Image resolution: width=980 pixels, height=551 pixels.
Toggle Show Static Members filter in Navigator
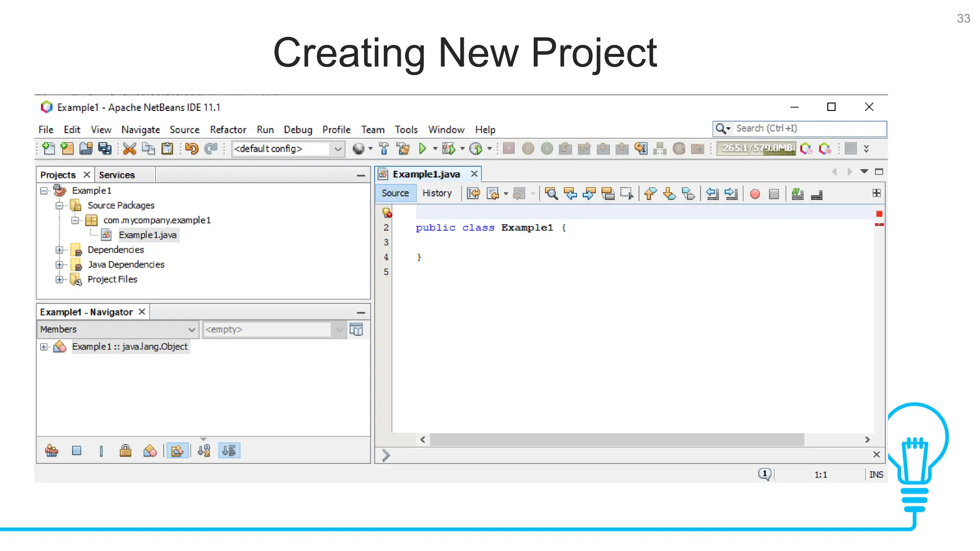[x=101, y=451]
